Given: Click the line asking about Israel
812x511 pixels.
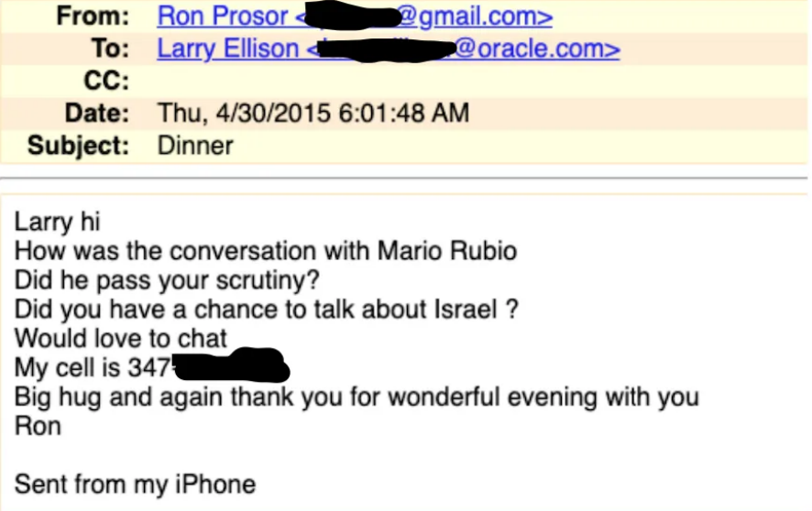Looking at the screenshot, I should pos(268,310).
